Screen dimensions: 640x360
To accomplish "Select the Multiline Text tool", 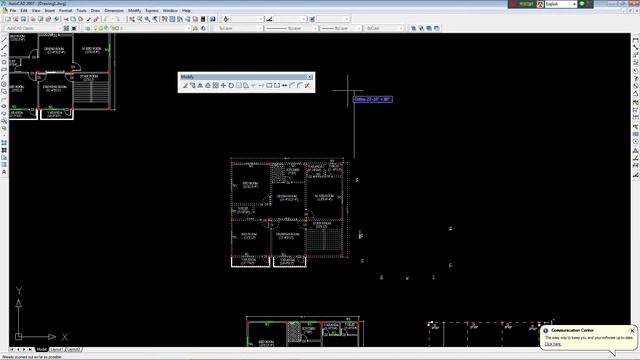I will [4, 172].
